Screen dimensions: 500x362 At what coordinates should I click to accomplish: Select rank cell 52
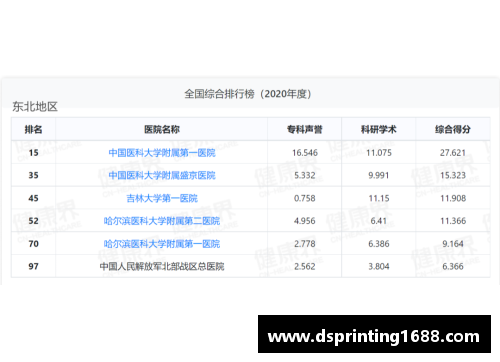click(33, 221)
